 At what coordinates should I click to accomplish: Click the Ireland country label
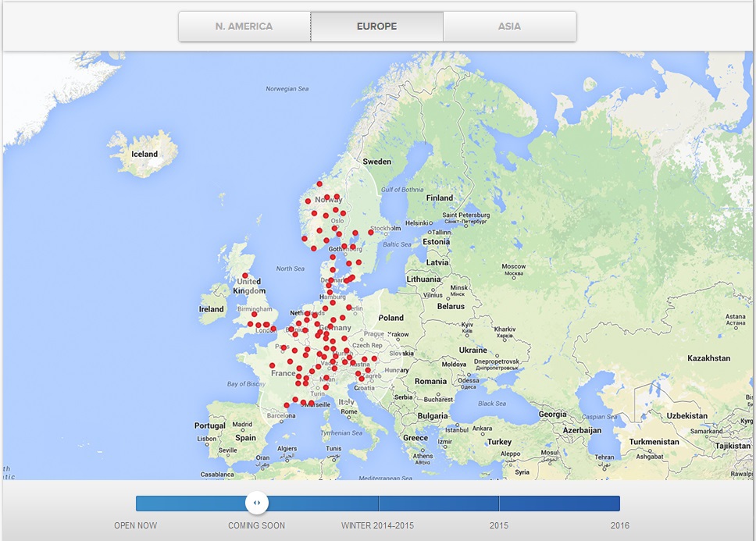[x=211, y=309]
